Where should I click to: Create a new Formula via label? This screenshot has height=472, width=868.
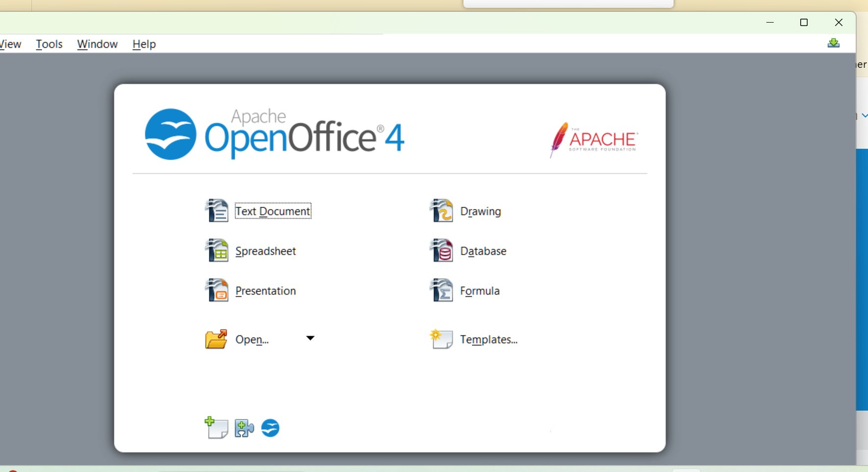pyautogui.click(x=480, y=291)
